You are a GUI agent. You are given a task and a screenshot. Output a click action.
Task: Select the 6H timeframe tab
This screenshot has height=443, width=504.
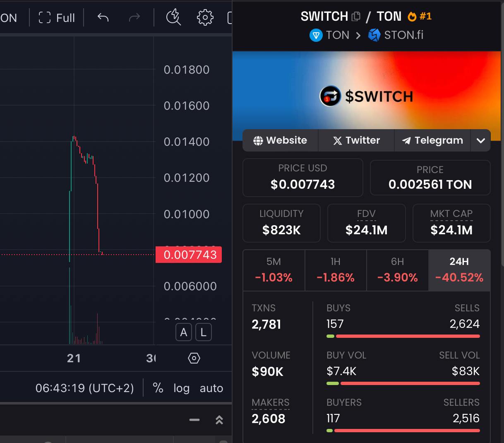click(398, 270)
